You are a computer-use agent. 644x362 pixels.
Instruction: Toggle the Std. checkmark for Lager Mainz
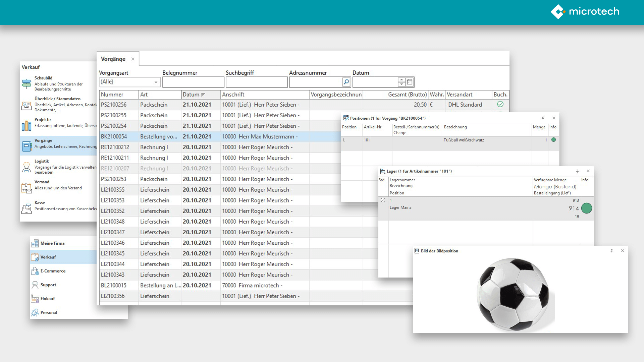point(383,200)
